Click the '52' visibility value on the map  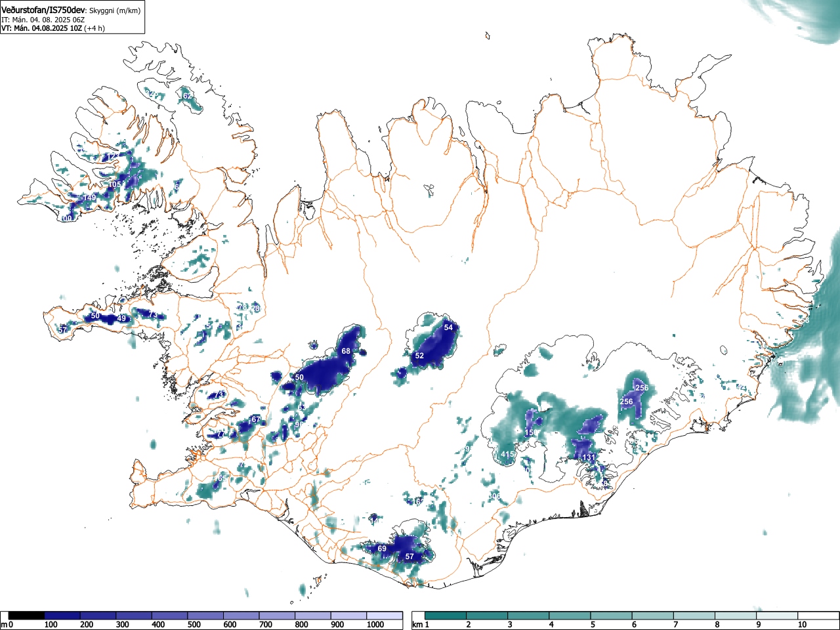point(419,356)
